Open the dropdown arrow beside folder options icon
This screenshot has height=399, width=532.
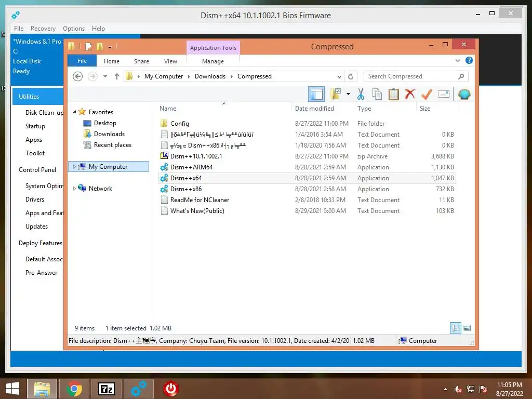pos(348,94)
